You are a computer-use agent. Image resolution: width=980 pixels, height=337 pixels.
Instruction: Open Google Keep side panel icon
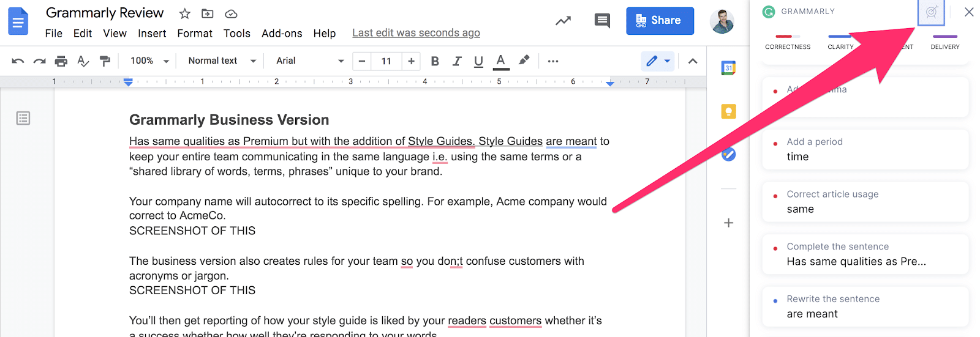pos(728,111)
